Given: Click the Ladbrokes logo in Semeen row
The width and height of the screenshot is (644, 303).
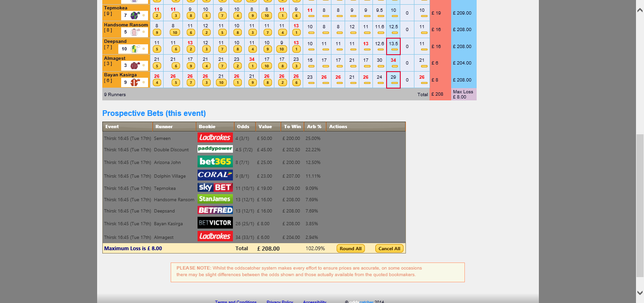Looking at the screenshot, I should (x=215, y=138).
